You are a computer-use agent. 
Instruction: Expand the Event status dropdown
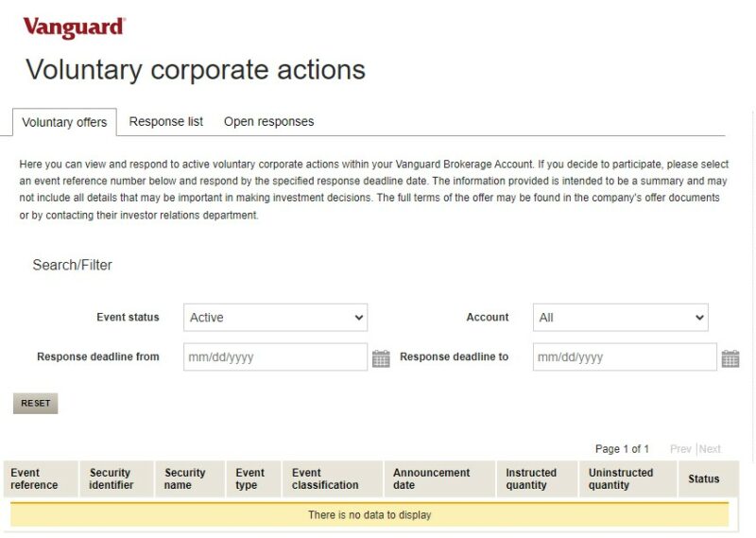tap(275, 318)
